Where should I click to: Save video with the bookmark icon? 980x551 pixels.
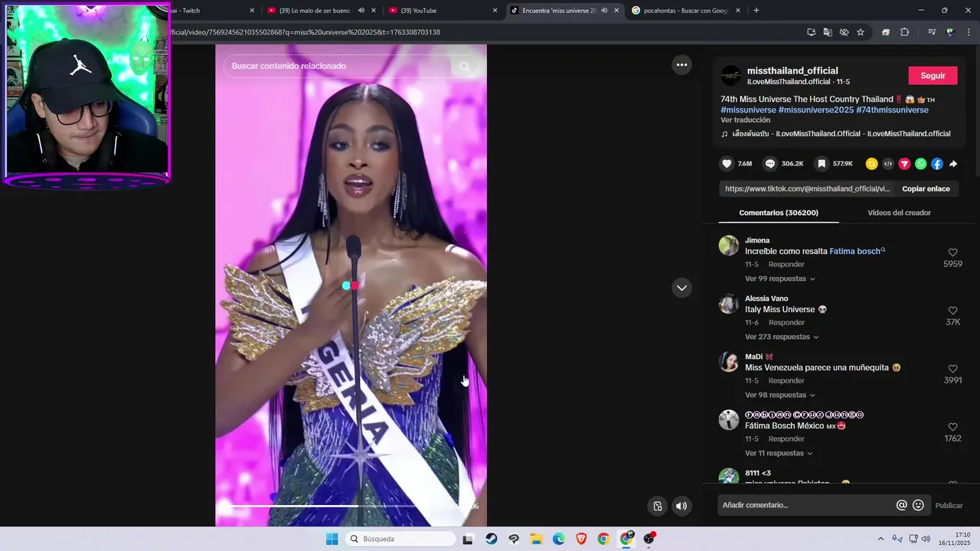822,164
